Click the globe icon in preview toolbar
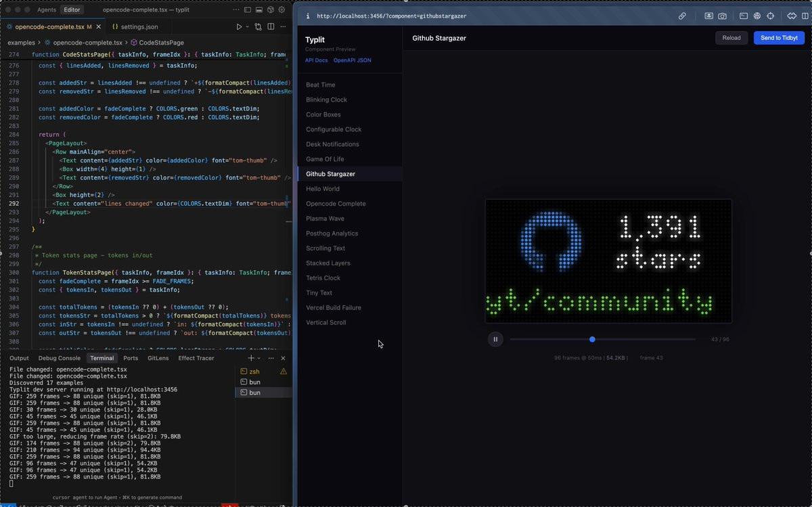 point(757,16)
